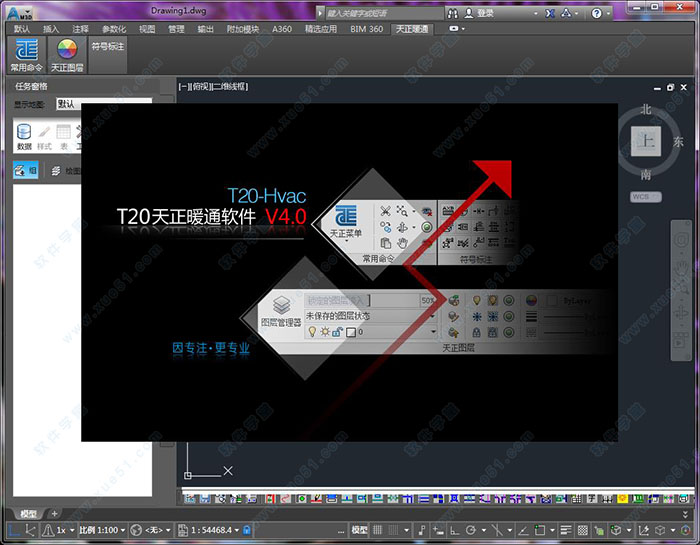
Task: Click the pan hand icon in navigation bar
Action: coord(682,267)
